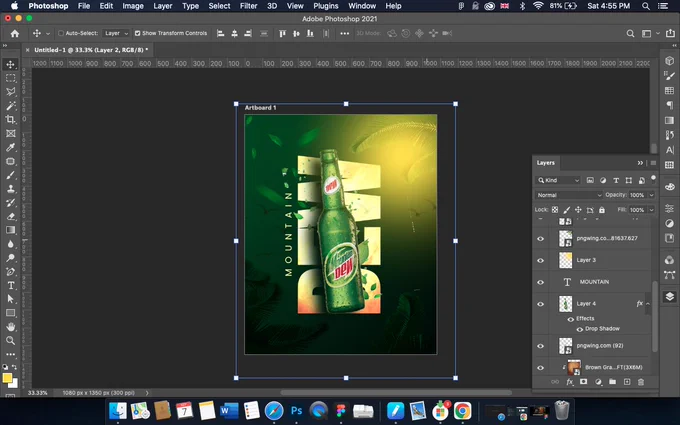Click the share icon in options bar

click(670, 33)
